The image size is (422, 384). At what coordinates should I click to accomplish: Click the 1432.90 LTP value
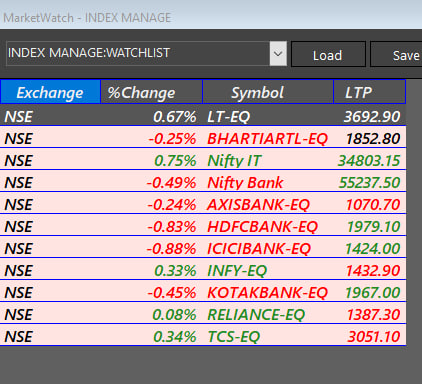[373, 271]
